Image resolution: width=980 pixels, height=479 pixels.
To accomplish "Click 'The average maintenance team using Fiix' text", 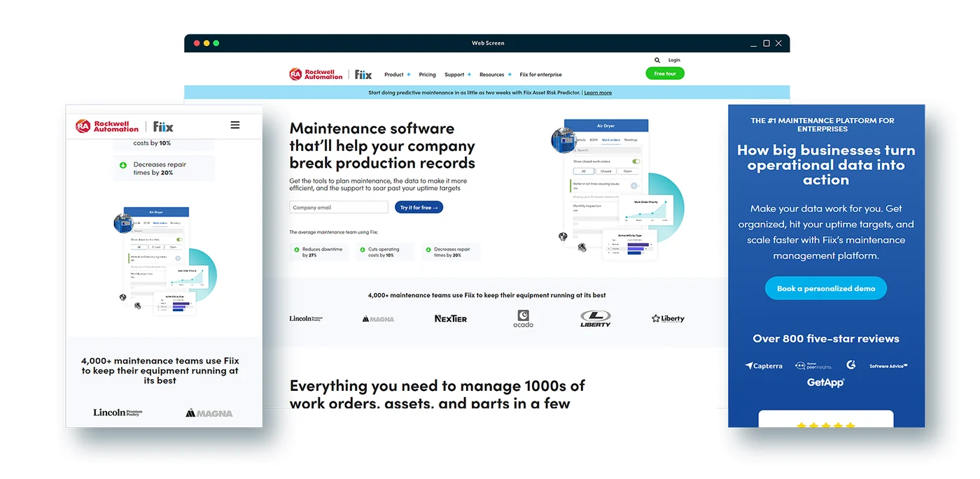I will pos(333,232).
